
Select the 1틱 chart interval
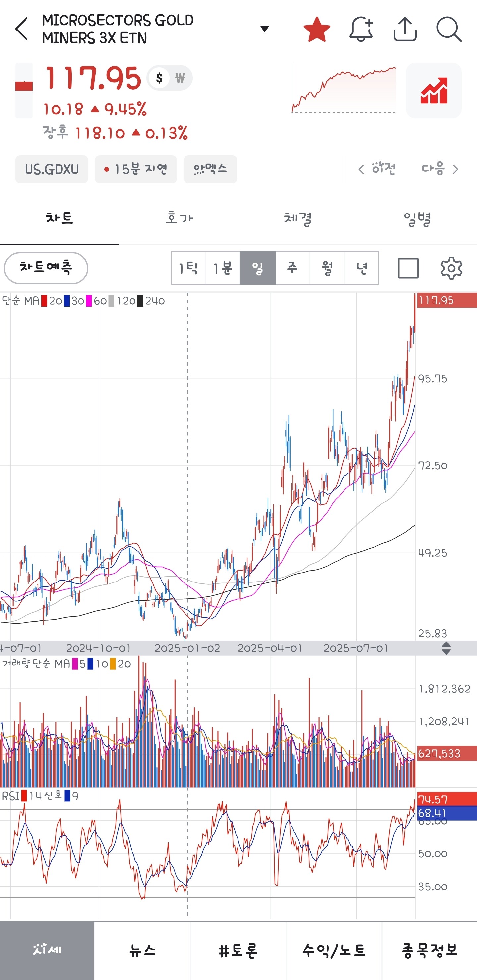[188, 268]
